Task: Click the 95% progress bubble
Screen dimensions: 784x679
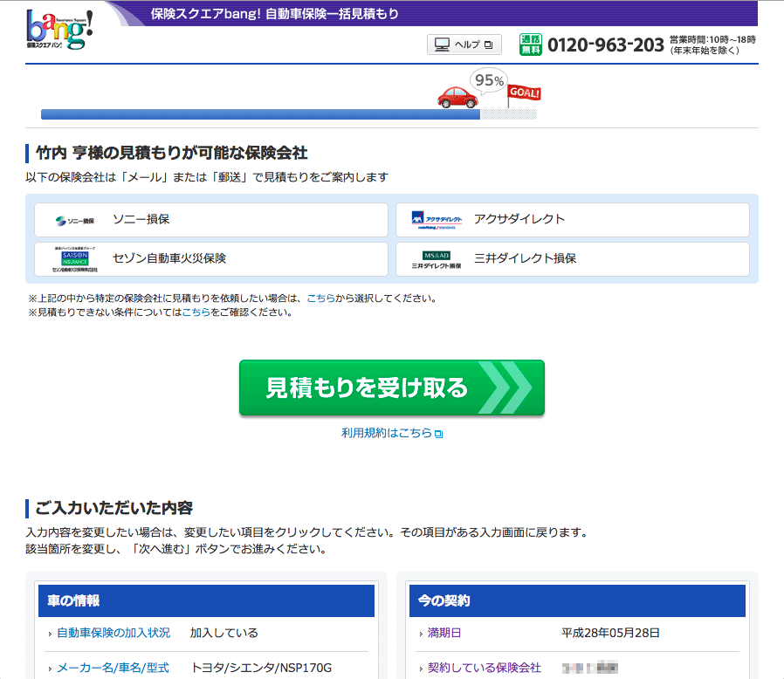Action: (x=489, y=80)
